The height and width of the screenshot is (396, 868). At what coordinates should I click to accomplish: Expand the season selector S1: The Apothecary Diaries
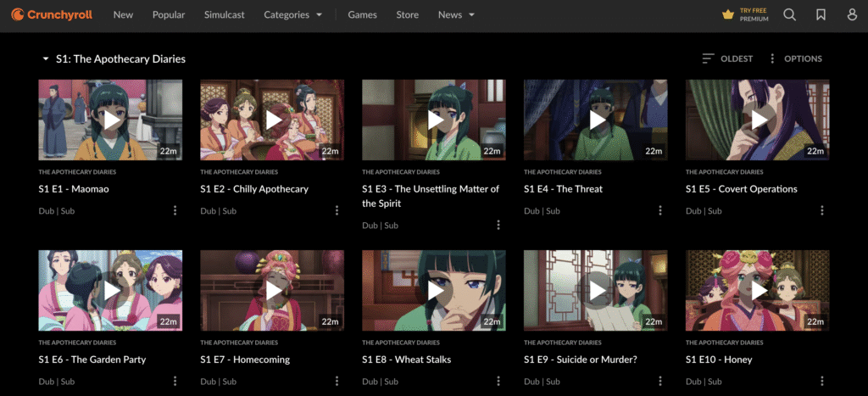click(114, 59)
